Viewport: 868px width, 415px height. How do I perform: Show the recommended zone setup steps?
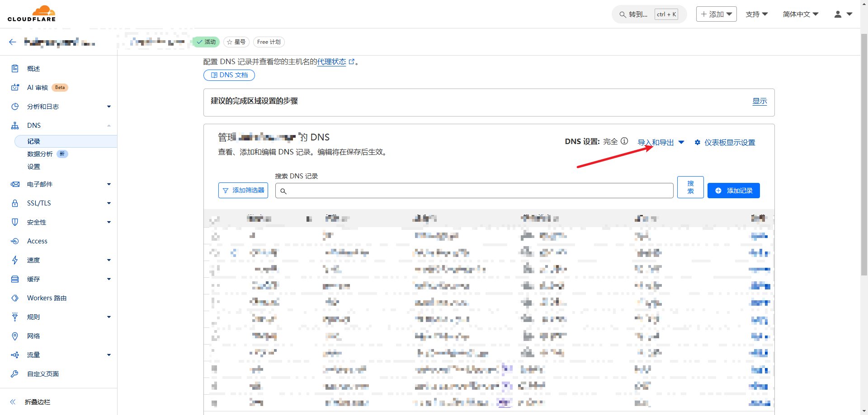pos(759,101)
